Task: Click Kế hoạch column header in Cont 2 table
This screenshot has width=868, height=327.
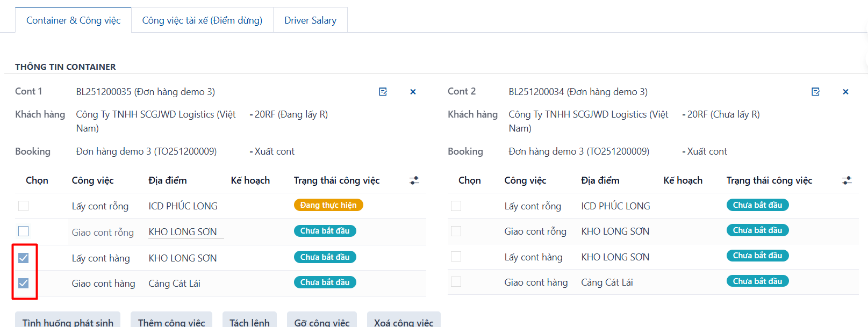Action: click(x=683, y=180)
